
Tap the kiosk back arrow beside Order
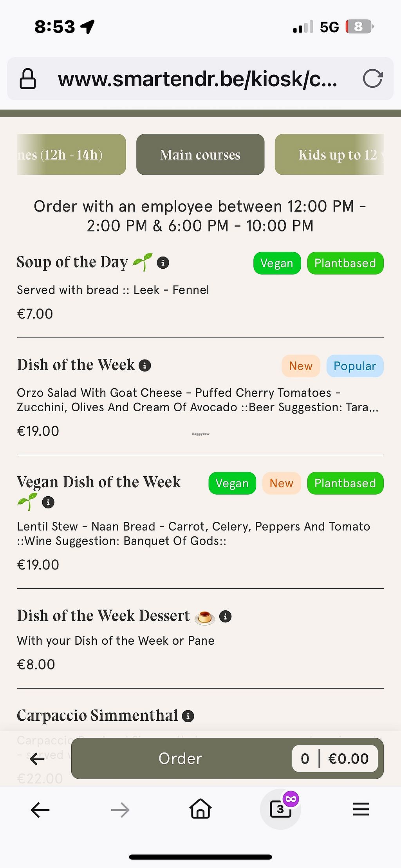pos(37,759)
